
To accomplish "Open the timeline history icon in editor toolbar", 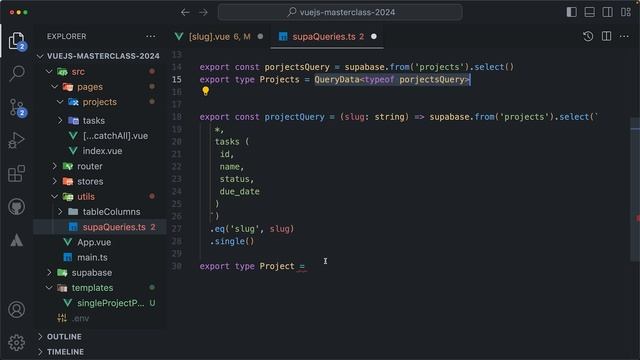I will (x=588, y=36).
